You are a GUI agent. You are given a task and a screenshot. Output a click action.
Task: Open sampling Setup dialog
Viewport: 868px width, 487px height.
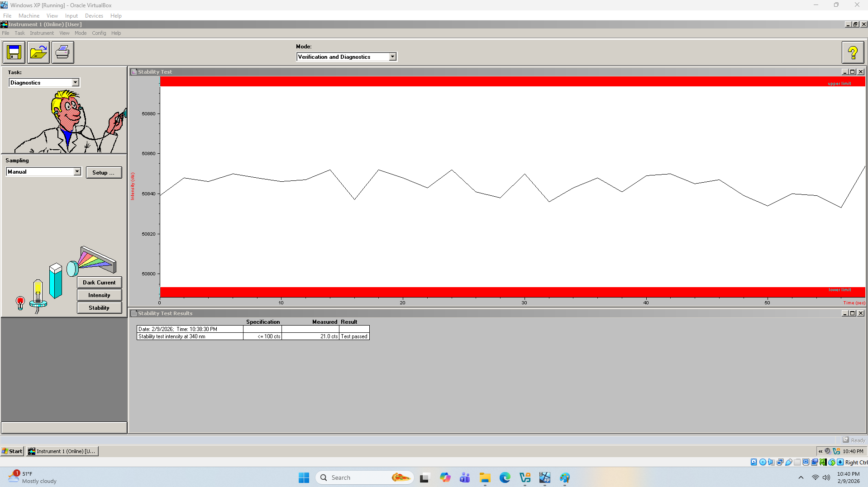(x=104, y=172)
